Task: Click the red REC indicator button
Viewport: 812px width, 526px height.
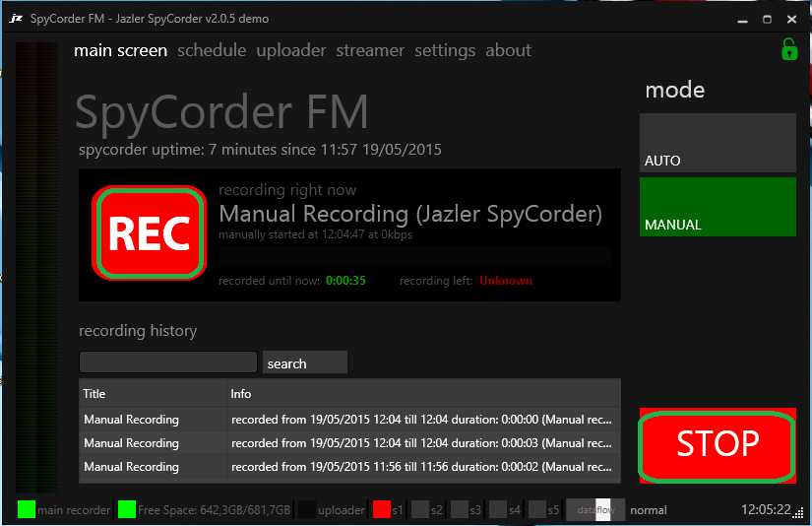Action: tap(150, 232)
